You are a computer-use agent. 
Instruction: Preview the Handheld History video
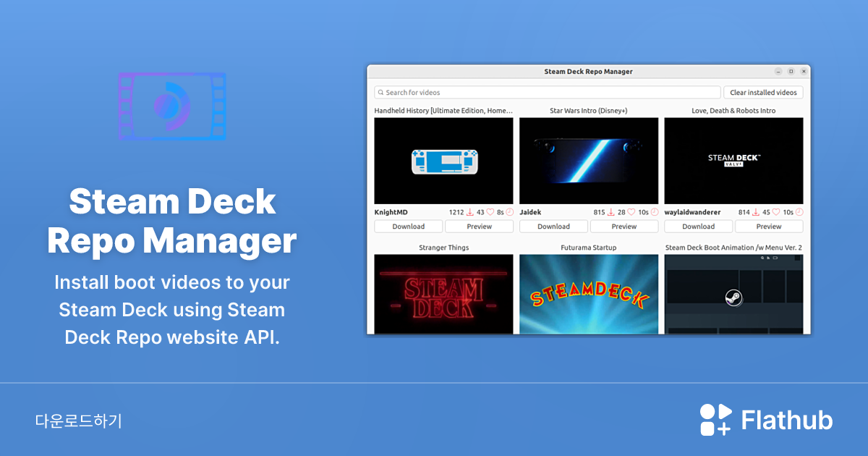pyautogui.click(x=480, y=226)
